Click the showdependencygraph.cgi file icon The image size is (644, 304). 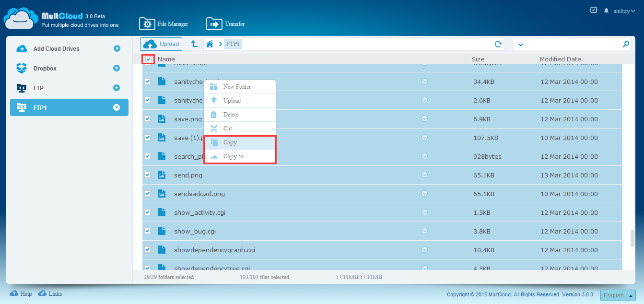pos(162,250)
